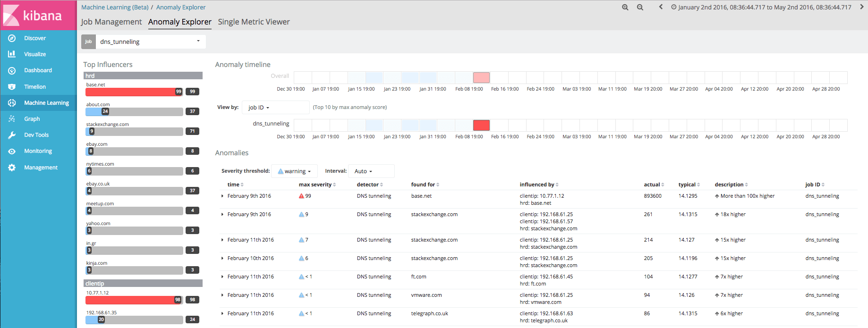Zoom in with magnifier plus icon
The height and width of the screenshot is (328, 868).
(625, 7)
